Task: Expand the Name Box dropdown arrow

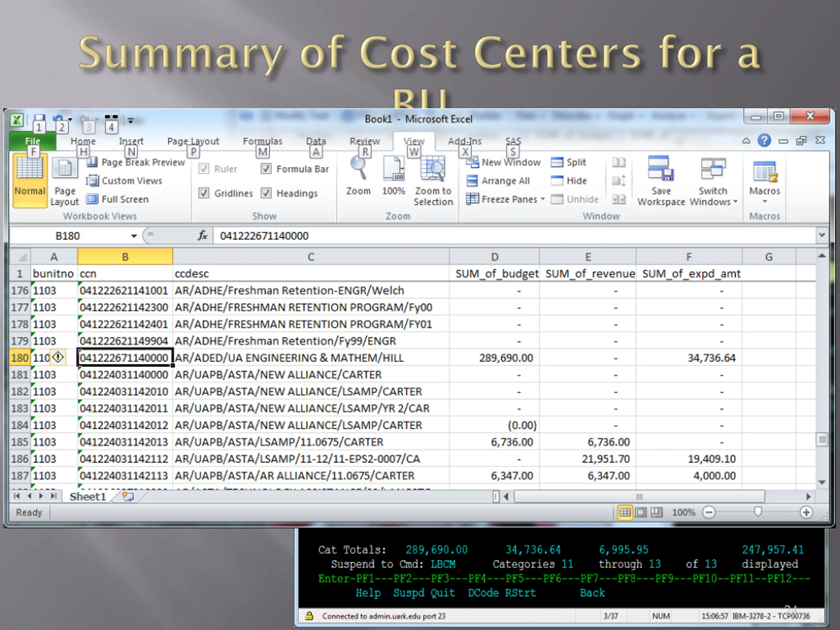Action: coord(134,236)
